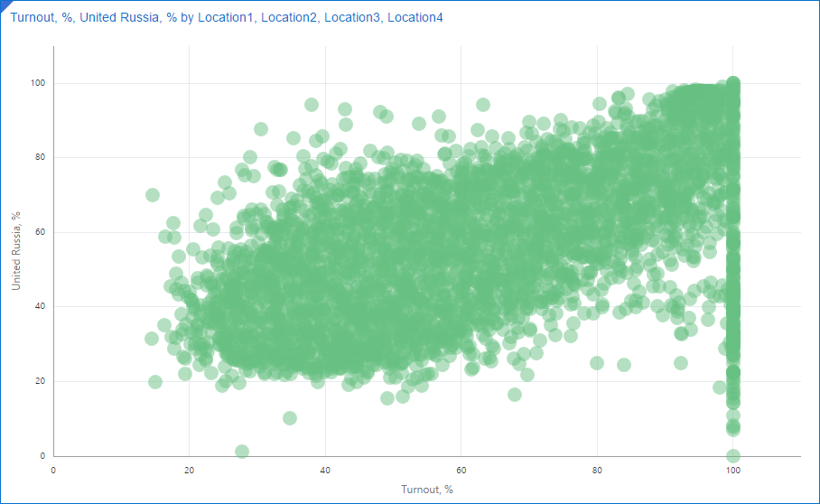820x504 pixels.
Task: Select the point at turnout 30, value 88
Action: point(260,128)
